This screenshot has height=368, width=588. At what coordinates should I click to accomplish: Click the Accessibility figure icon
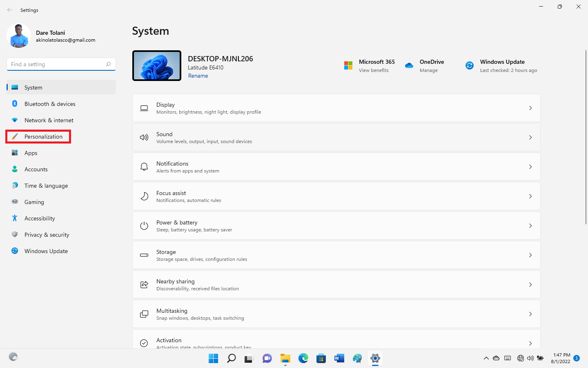15,218
